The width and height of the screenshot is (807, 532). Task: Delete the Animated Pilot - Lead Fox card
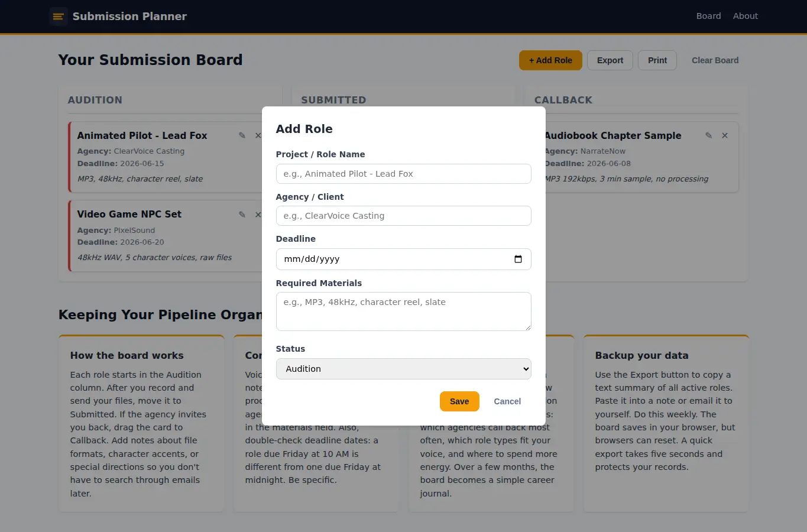click(258, 135)
